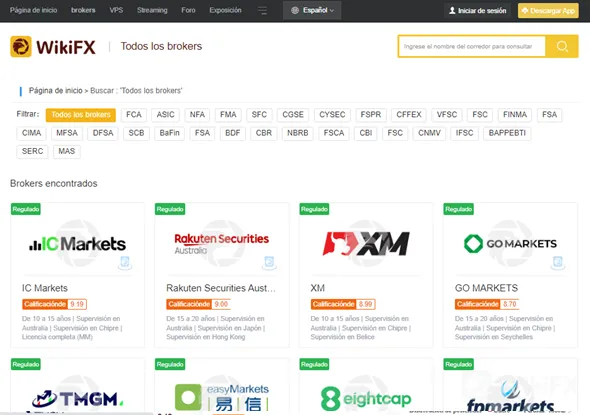
Task: Click the WikiFX logo icon
Action: pos(21,47)
